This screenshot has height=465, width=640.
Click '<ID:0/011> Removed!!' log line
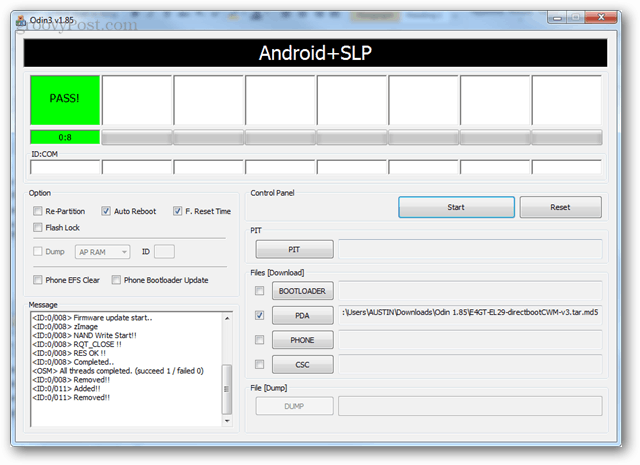(x=71, y=397)
